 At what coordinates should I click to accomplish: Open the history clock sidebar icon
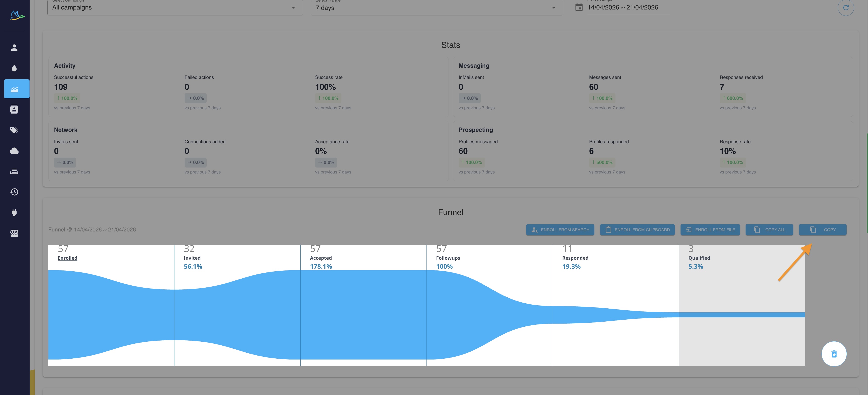[14, 192]
